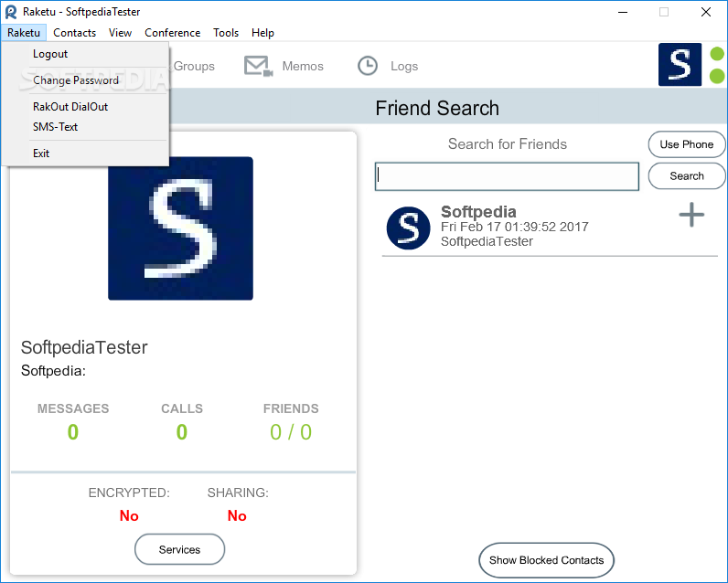This screenshot has height=583, width=728.
Task: Click the user avatar in the top right
Action: [680, 65]
